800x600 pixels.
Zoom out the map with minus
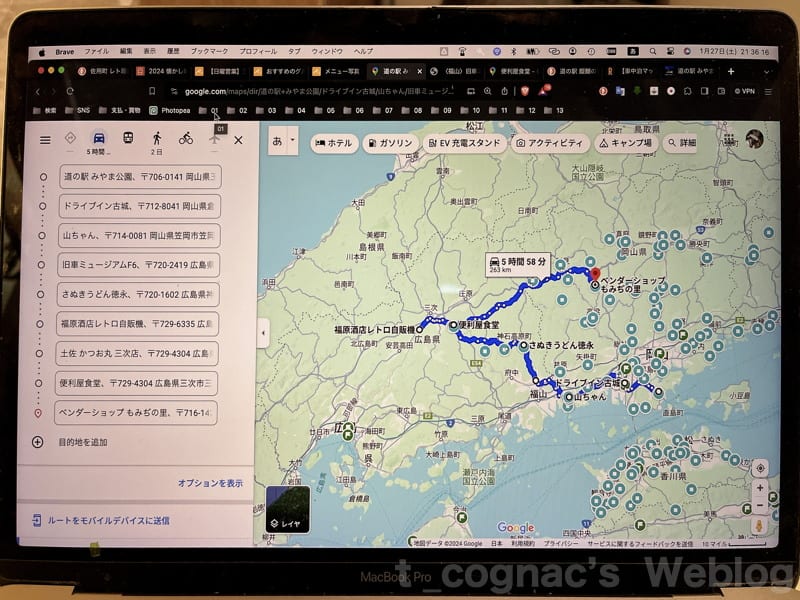click(x=760, y=505)
